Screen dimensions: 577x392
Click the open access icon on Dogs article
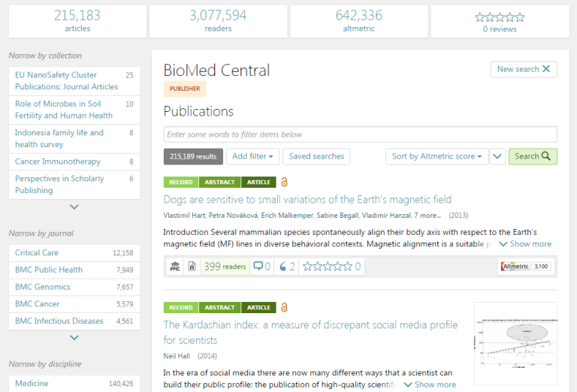tap(284, 182)
